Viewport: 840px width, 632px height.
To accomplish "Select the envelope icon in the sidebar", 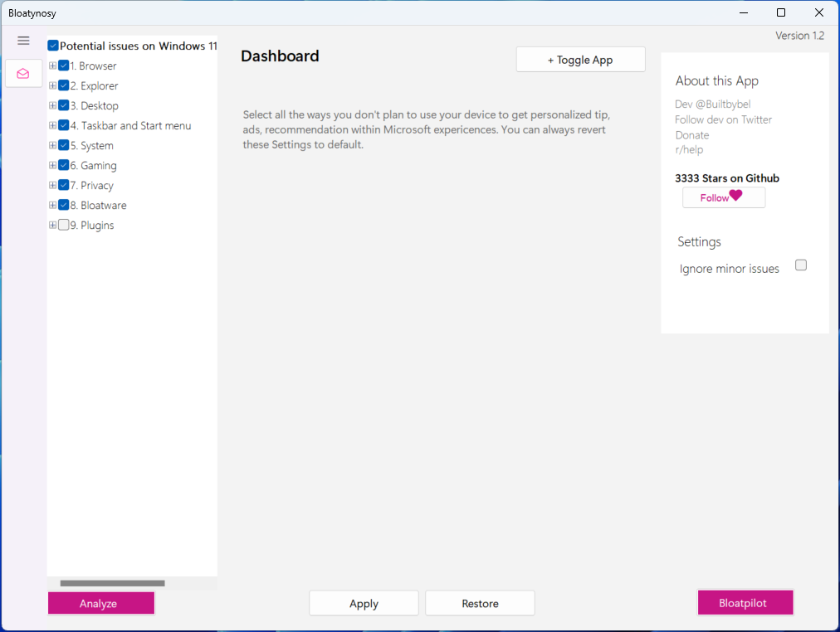I will 23,73.
